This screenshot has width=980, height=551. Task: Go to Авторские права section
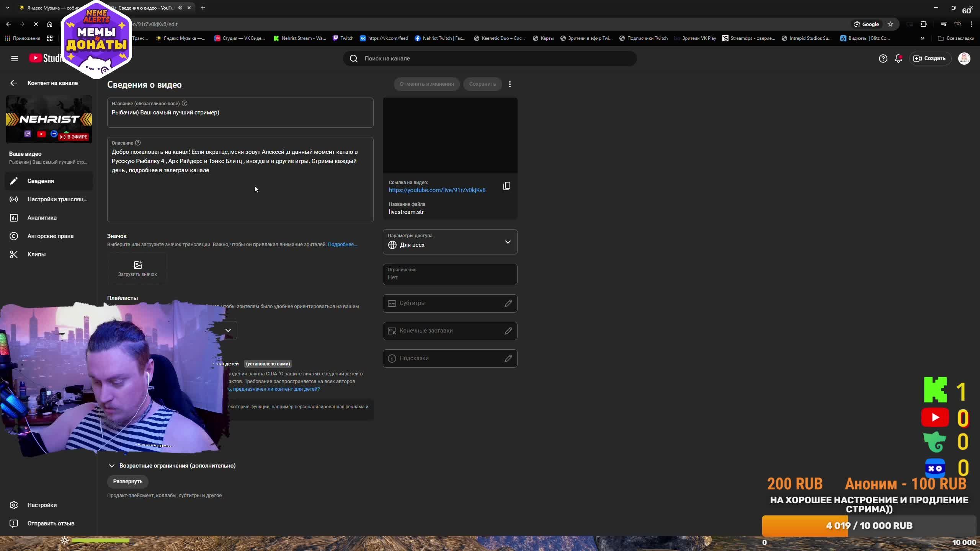coord(50,236)
